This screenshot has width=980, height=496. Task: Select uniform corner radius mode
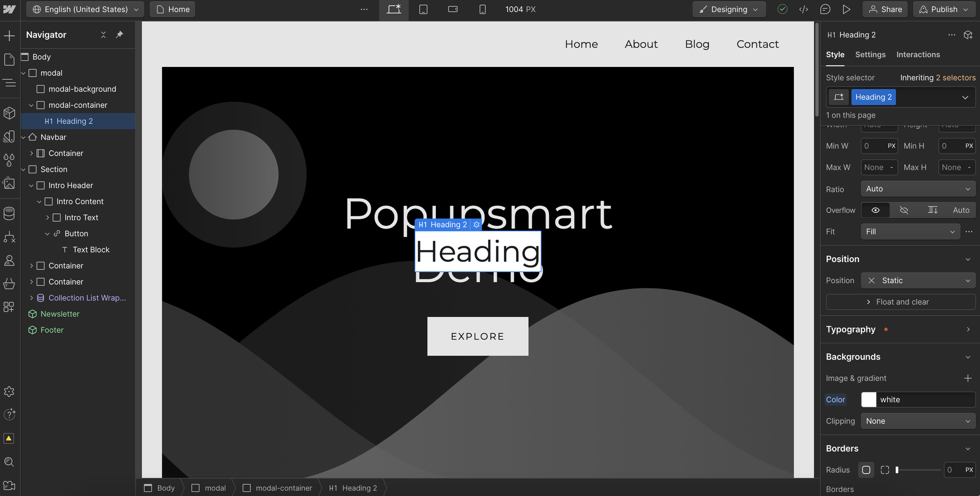(x=866, y=470)
